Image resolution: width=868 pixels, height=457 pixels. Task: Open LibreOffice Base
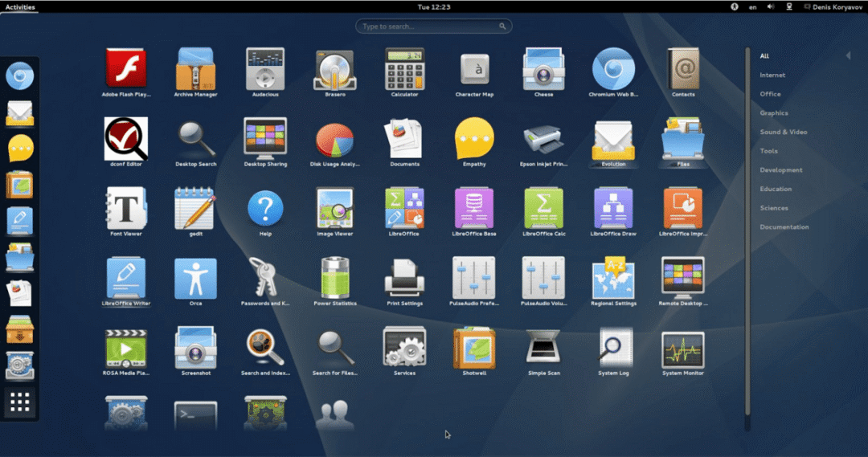pos(474,212)
